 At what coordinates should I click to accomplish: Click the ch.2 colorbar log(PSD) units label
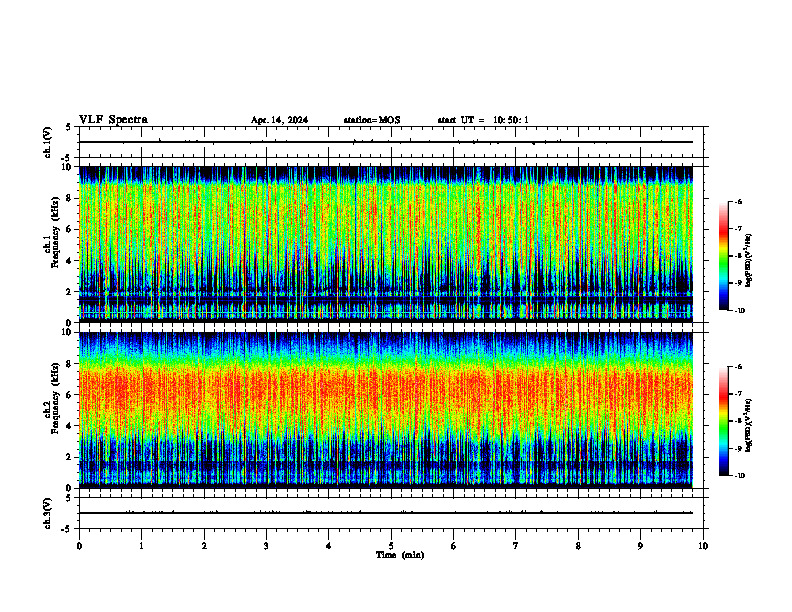[x=749, y=426]
